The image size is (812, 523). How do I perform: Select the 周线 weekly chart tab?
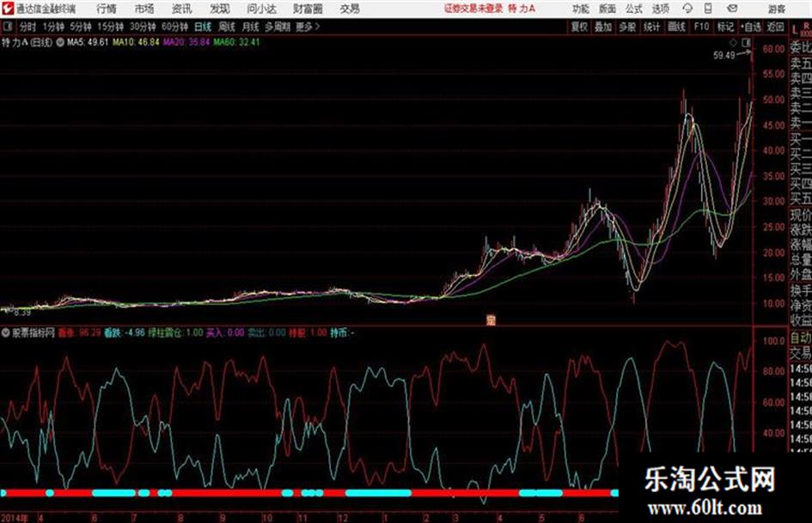click(x=227, y=27)
